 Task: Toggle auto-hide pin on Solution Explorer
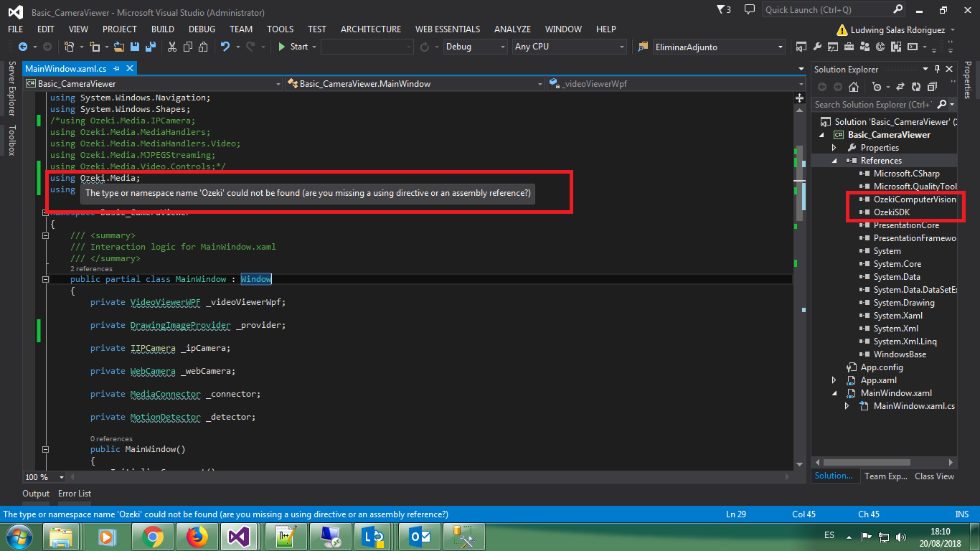[x=936, y=70]
